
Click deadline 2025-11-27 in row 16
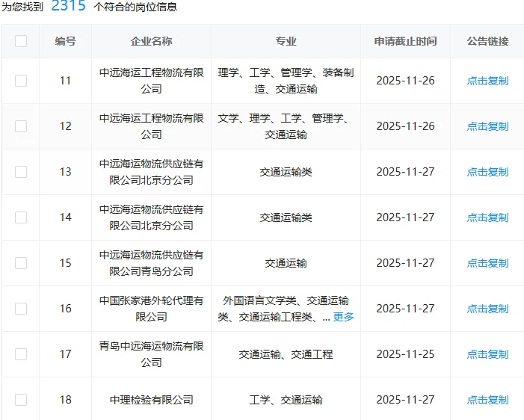[x=405, y=309]
